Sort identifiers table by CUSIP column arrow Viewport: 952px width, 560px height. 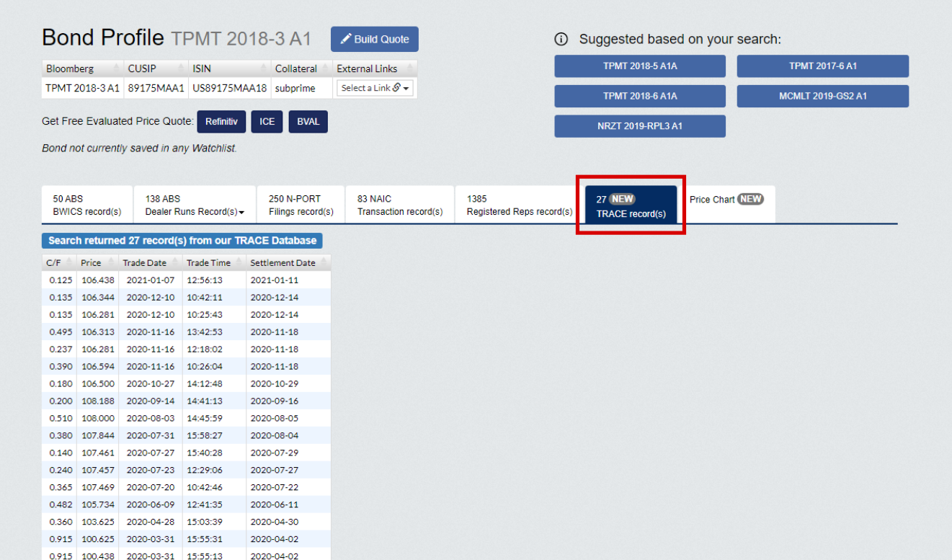click(179, 69)
